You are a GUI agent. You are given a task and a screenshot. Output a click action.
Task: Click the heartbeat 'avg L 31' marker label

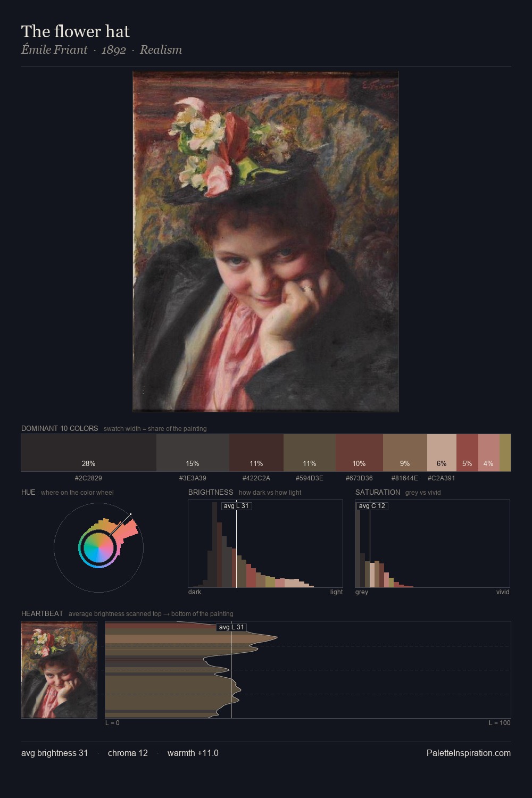[231, 627]
